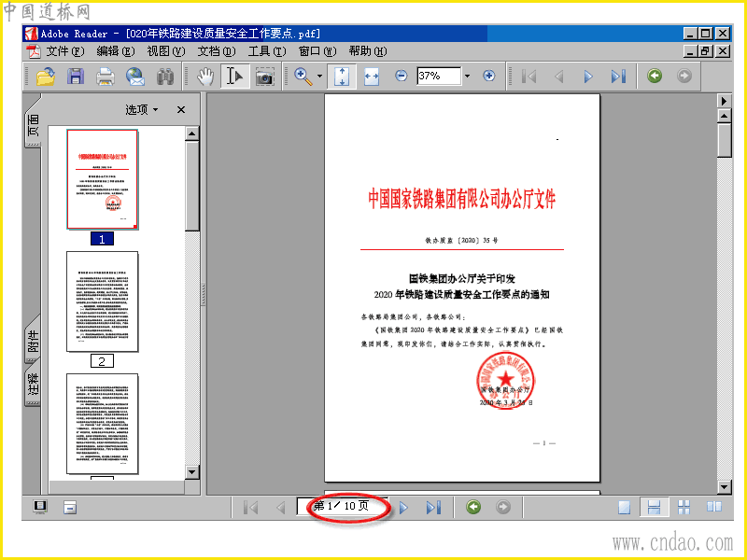Switch to Continuous Facing layout
Screen dimensions: 747x560
point(684,508)
